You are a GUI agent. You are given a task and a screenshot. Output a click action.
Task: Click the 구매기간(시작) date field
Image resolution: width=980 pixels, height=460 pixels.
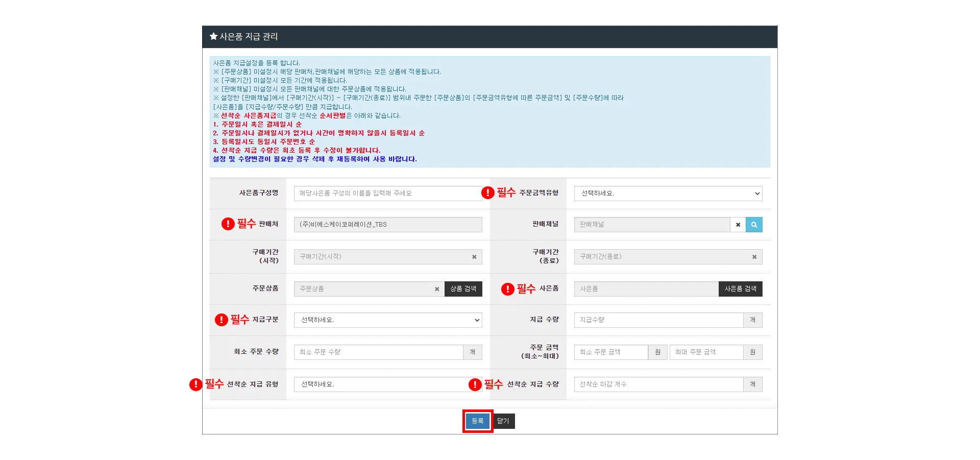pos(388,257)
